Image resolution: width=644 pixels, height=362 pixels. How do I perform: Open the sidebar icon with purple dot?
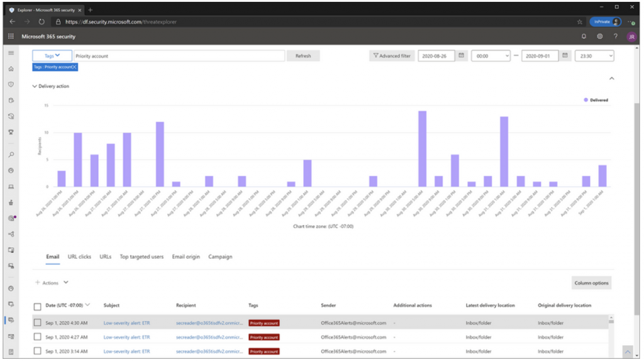[11, 218]
